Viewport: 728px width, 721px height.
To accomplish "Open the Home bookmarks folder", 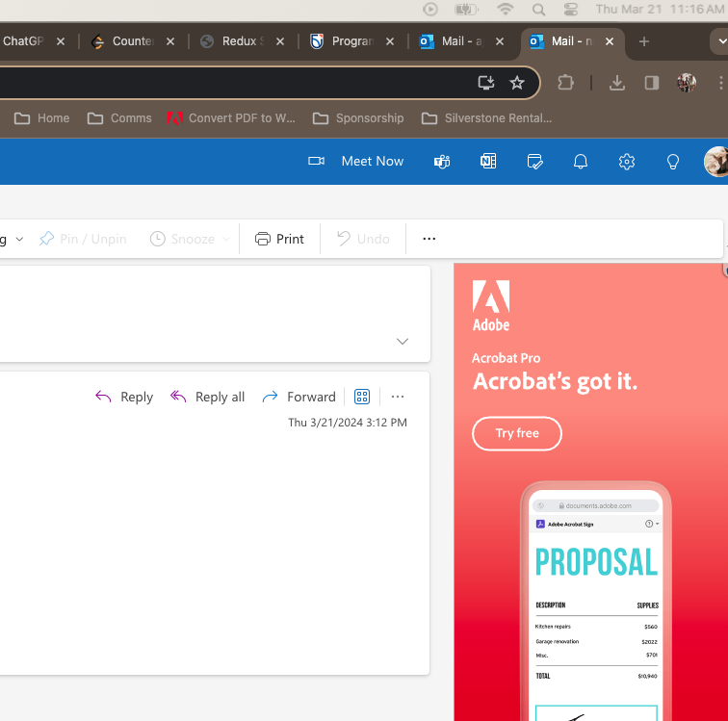I will 41,118.
